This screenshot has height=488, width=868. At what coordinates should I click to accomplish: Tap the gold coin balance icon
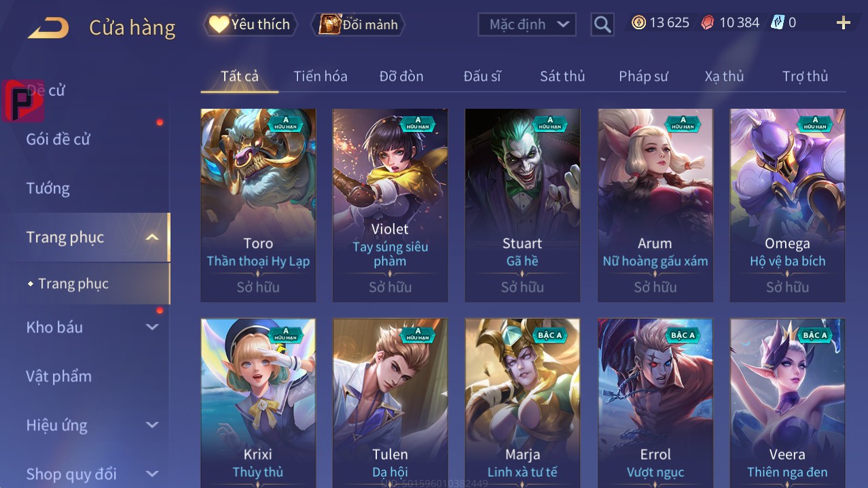638,22
